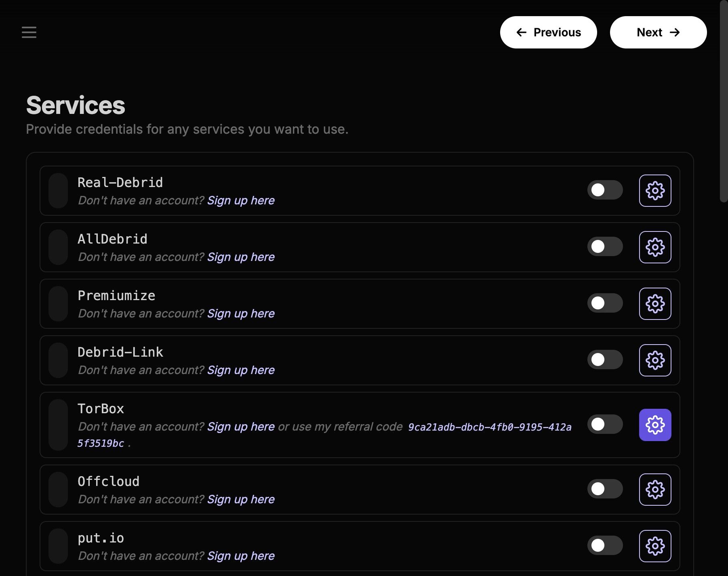
Task: Open TorBox settings gear
Action: (655, 425)
